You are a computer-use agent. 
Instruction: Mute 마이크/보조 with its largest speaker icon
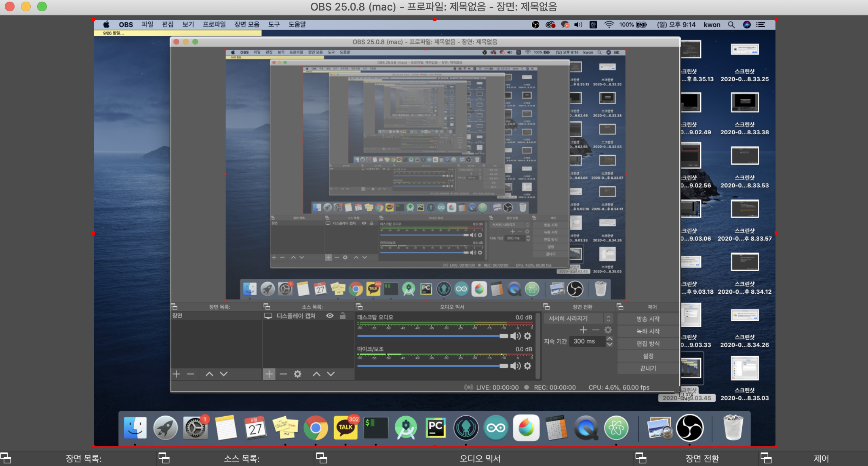coord(515,366)
